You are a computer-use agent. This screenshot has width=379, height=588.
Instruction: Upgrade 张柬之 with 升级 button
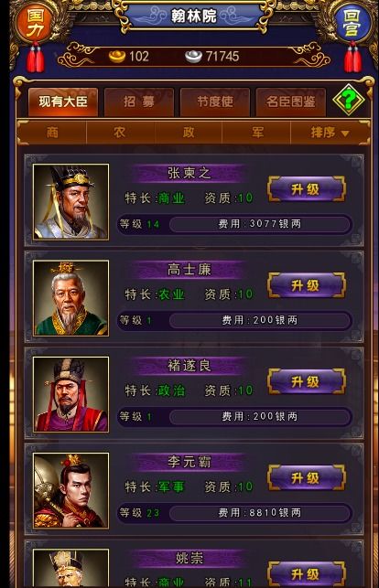tap(306, 189)
